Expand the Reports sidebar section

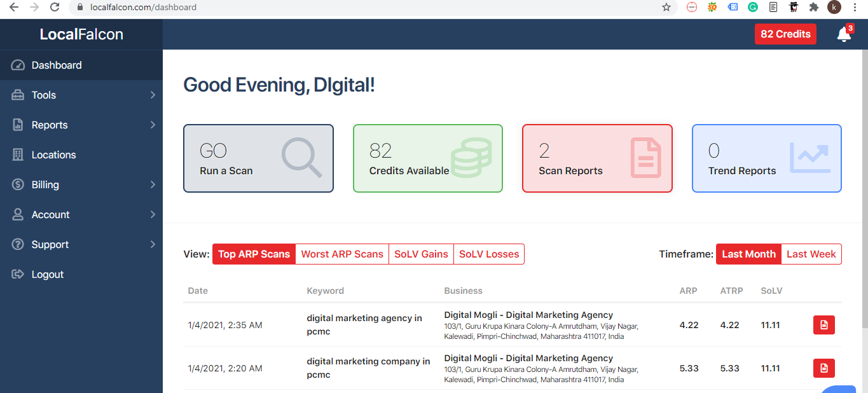click(50, 125)
